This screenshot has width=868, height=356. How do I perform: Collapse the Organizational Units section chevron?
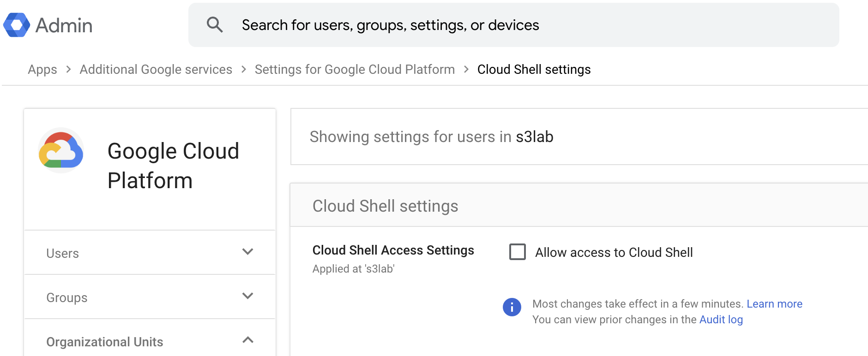(247, 340)
